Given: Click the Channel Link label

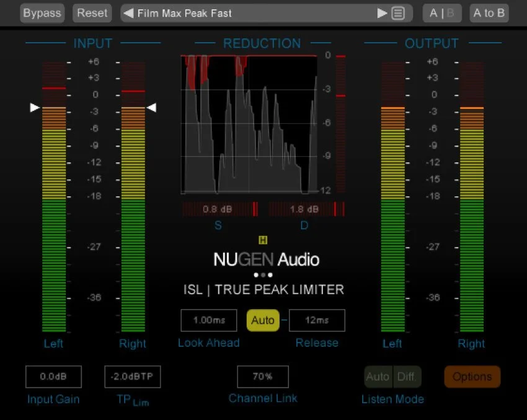Looking at the screenshot, I should pyautogui.click(x=263, y=398).
